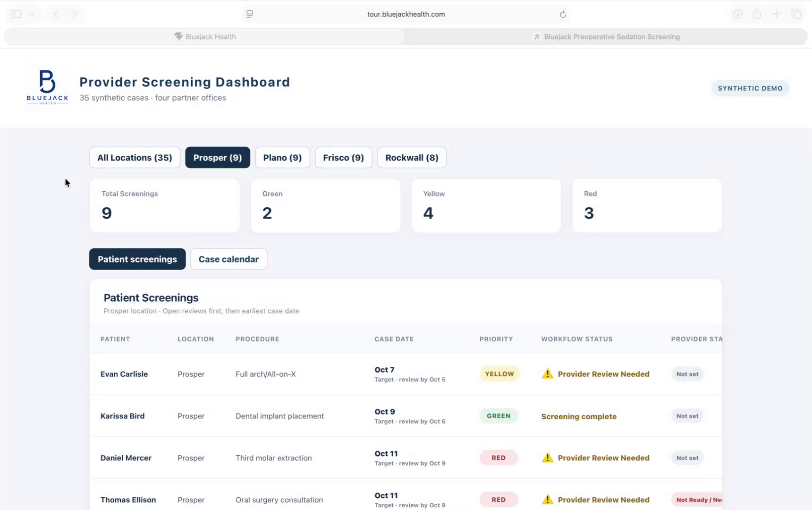Open the Patient screenings view
This screenshot has height=510, width=812.
(137, 259)
